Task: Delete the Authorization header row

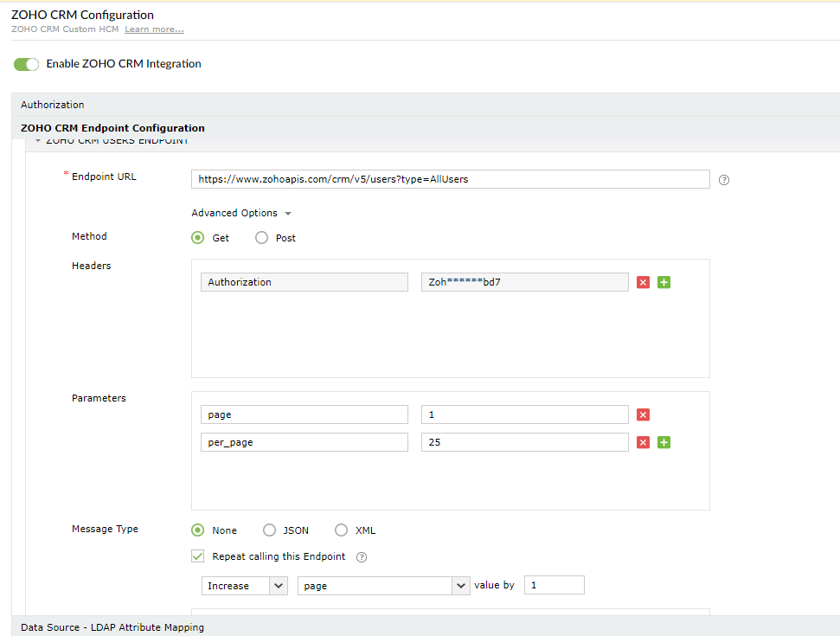Action: 643,282
